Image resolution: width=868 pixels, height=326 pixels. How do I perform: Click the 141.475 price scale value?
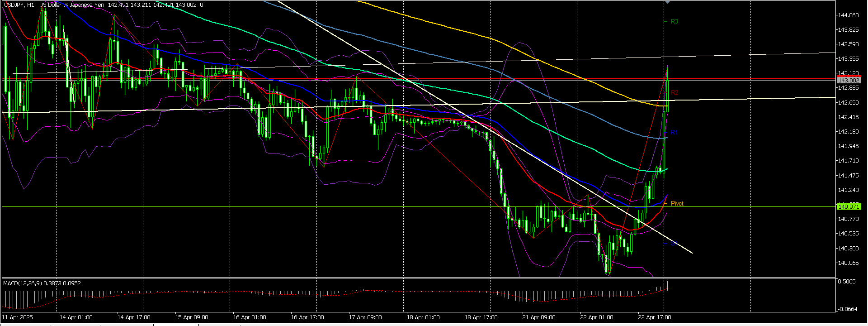tap(848, 176)
